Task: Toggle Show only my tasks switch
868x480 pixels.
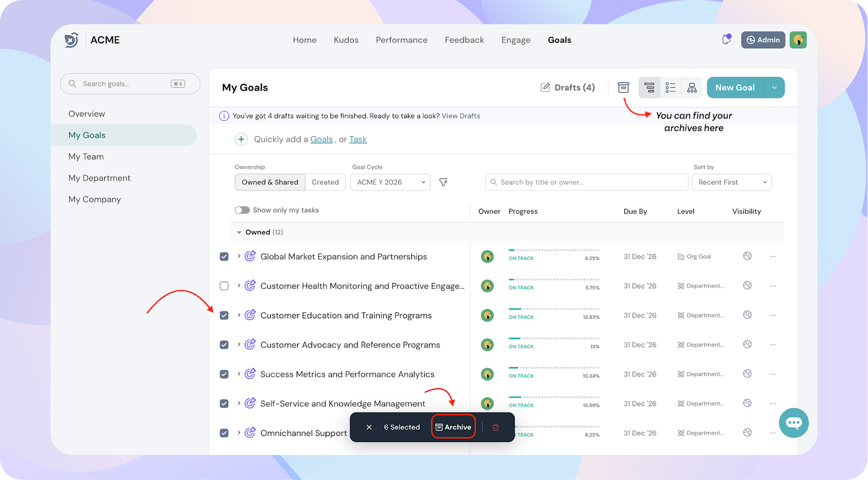Action: [242, 210]
